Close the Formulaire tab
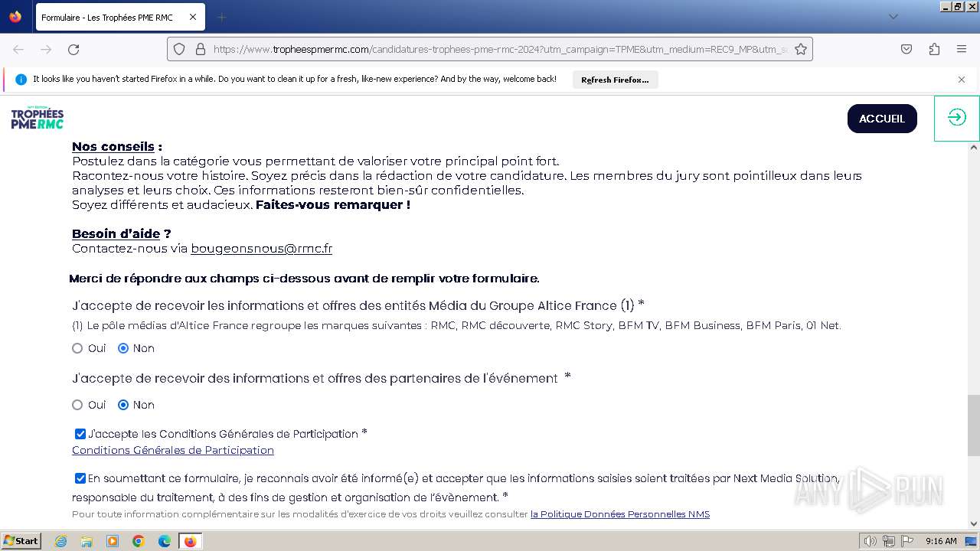Viewport: 980px width, 551px height. pos(192,17)
